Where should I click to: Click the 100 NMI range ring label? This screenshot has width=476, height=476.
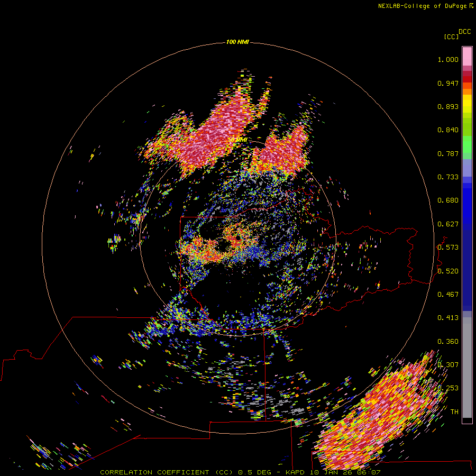pyautogui.click(x=237, y=42)
